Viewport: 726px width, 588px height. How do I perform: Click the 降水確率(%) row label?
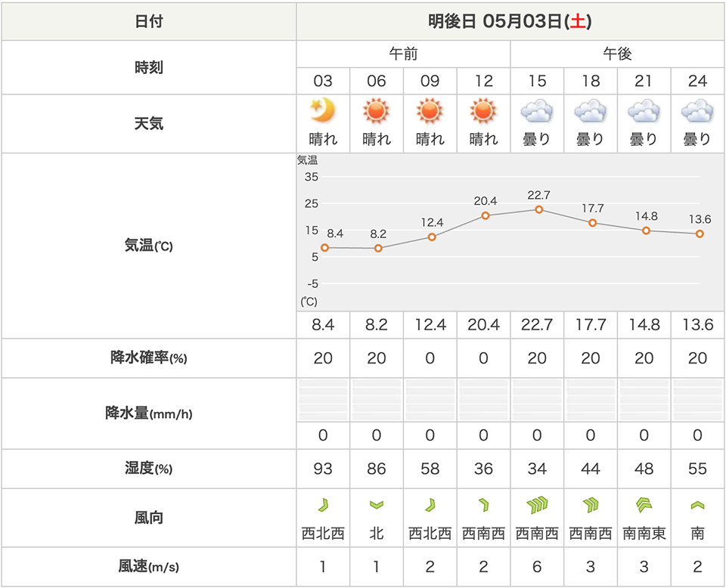pyautogui.click(x=149, y=357)
